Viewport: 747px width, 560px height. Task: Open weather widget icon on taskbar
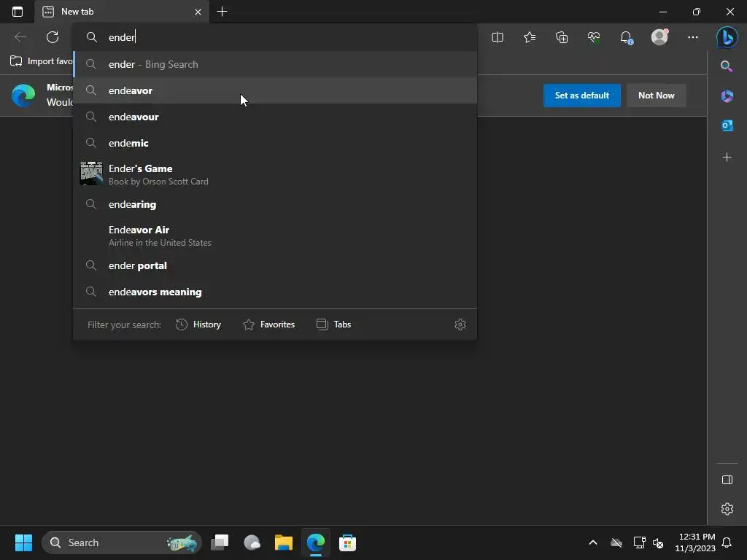[252, 542]
